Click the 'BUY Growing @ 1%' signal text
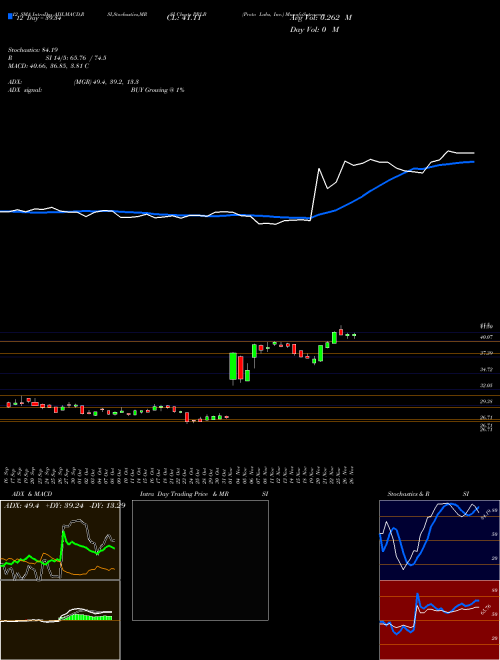The height and width of the screenshot is (660, 500). (x=157, y=90)
